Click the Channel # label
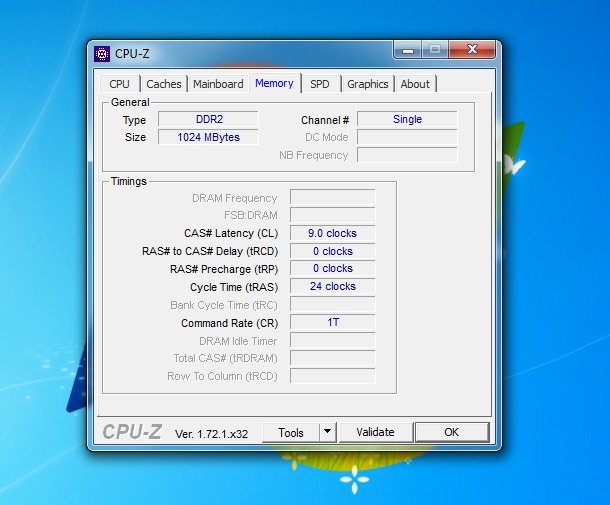Viewport: 610px width, 505px height. [325, 120]
